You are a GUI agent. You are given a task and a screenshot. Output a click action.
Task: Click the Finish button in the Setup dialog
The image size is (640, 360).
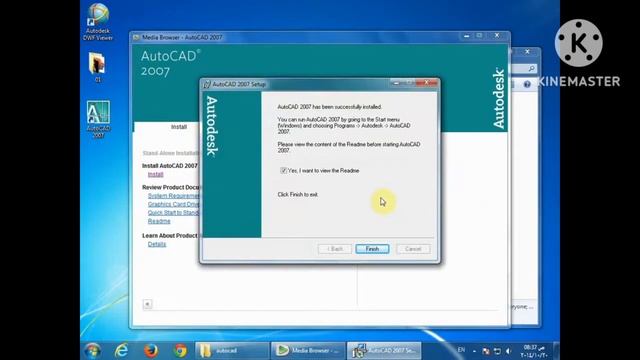pyautogui.click(x=372, y=249)
